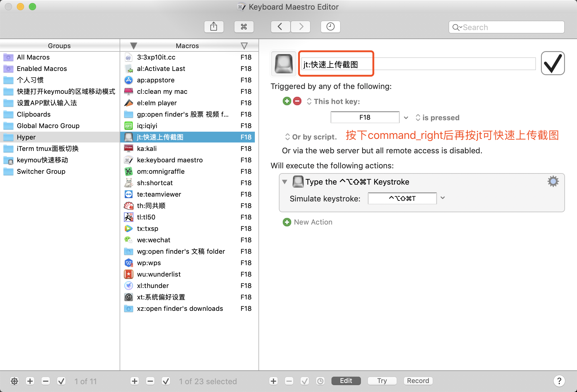The width and height of the screenshot is (577, 392).
Task: Click the green add trigger icon
Action: click(x=287, y=101)
